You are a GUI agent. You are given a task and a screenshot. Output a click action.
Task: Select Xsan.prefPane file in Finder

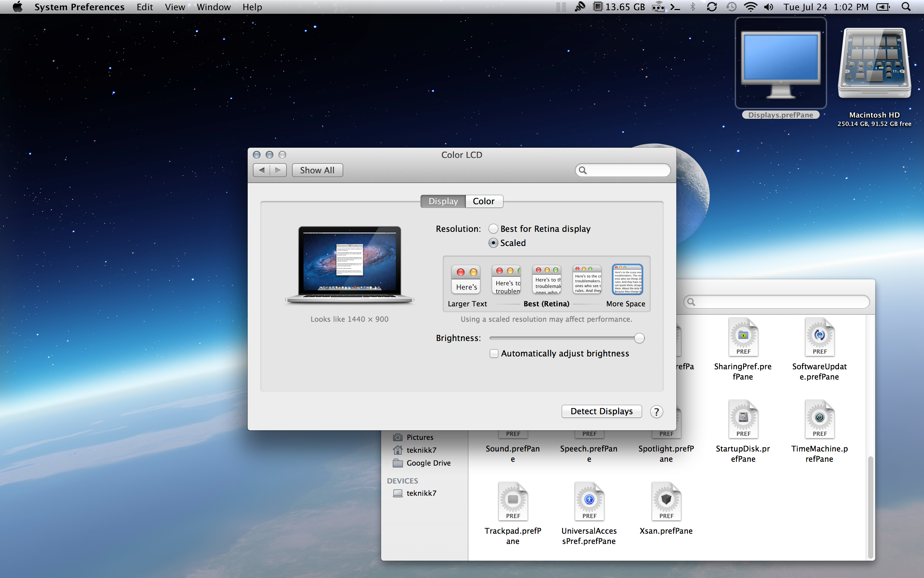pos(666,508)
